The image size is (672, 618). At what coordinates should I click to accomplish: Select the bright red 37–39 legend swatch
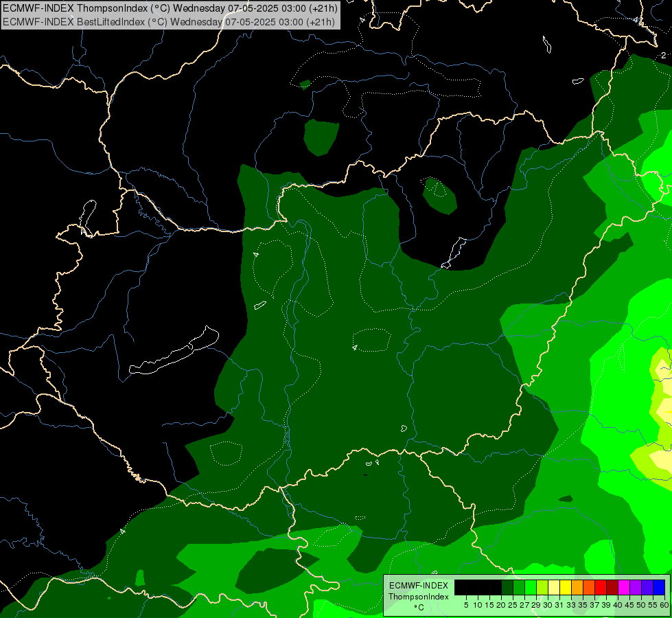click(x=601, y=588)
